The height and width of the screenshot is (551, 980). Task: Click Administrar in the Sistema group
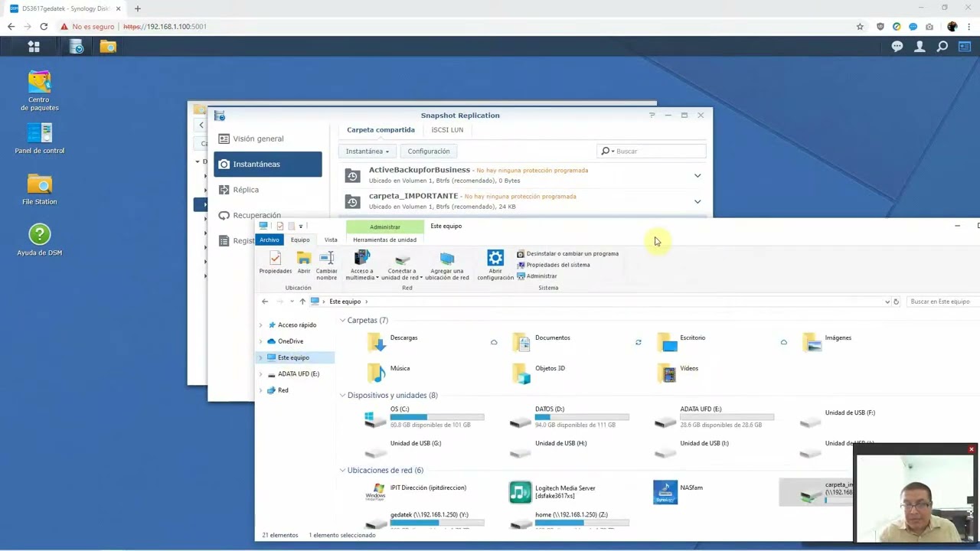[x=537, y=275]
